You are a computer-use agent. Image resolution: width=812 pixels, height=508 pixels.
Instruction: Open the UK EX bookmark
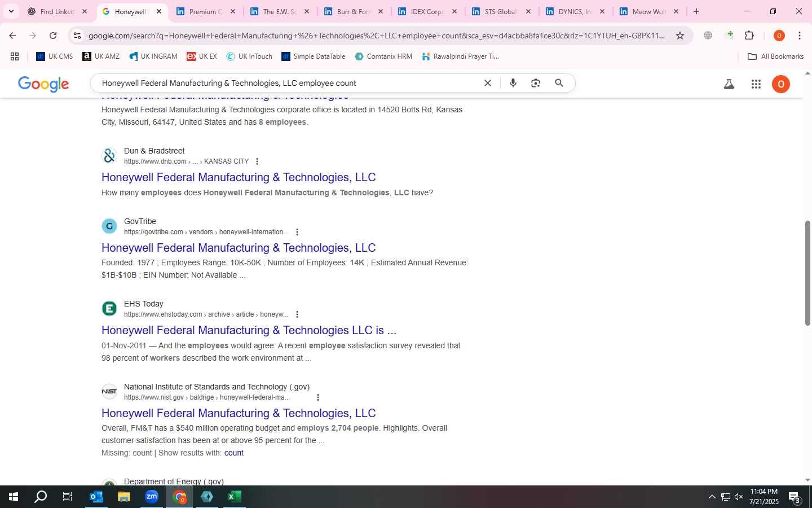click(x=202, y=56)
